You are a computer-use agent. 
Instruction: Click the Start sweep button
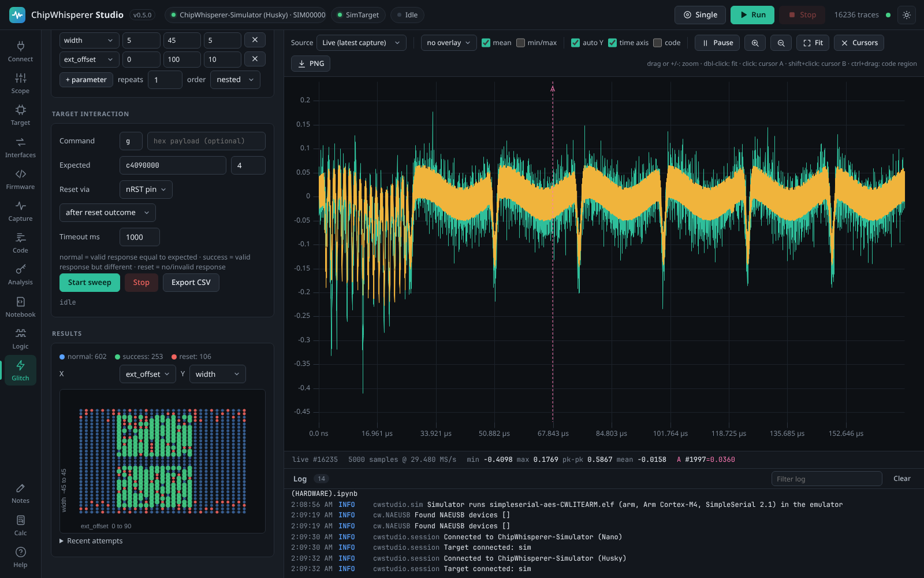90,283
